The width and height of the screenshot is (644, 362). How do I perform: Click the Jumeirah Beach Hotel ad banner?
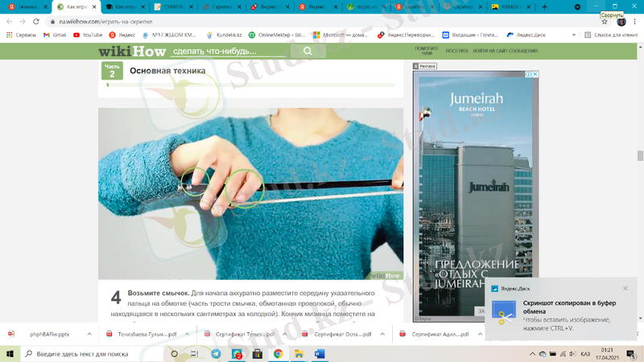pyautogui.click(x=476, y=196)
